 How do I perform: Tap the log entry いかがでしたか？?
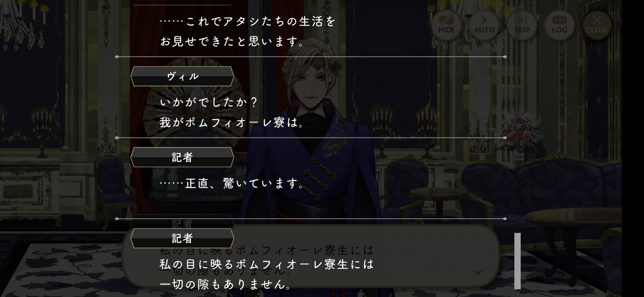tap(209, 103)
